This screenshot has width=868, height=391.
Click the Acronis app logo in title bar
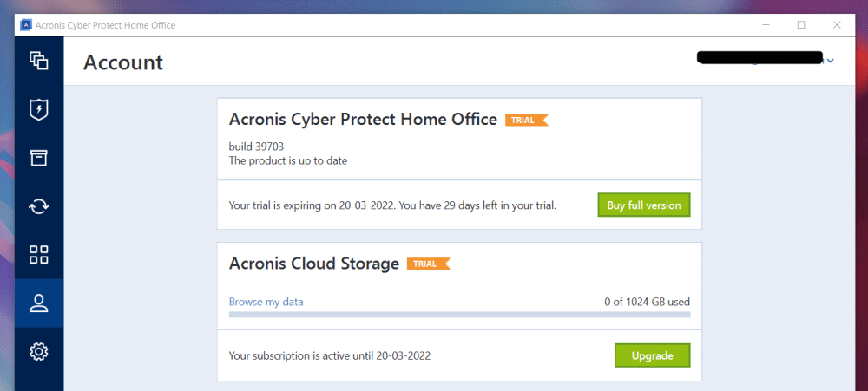pos(26,25)
